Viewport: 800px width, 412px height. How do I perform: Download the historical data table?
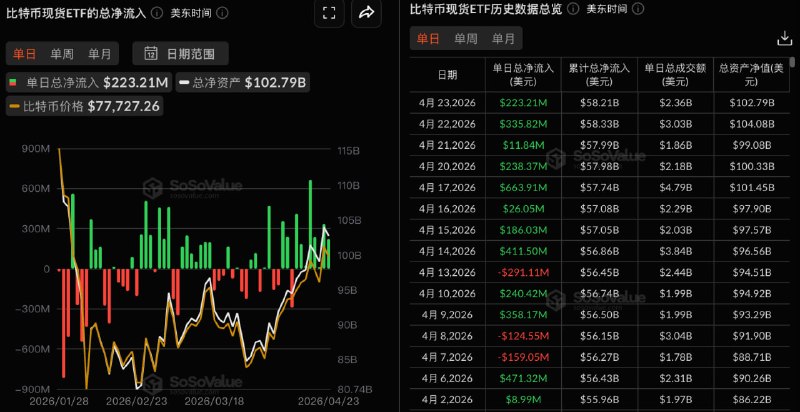click(783, 38)
